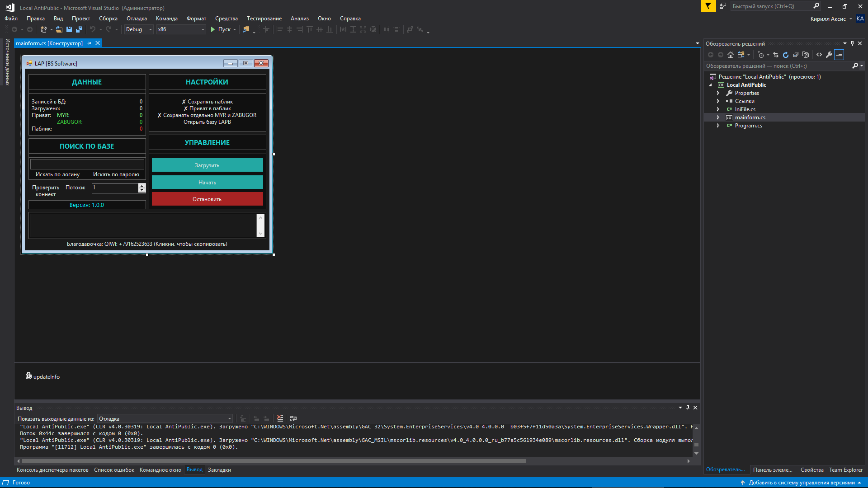Click the Output panel horizontal scrollbar thumb

tap(274, 461)
